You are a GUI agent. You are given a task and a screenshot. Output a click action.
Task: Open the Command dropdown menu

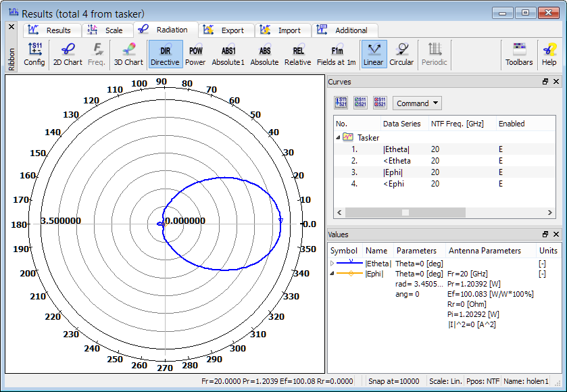click(416, 103)
